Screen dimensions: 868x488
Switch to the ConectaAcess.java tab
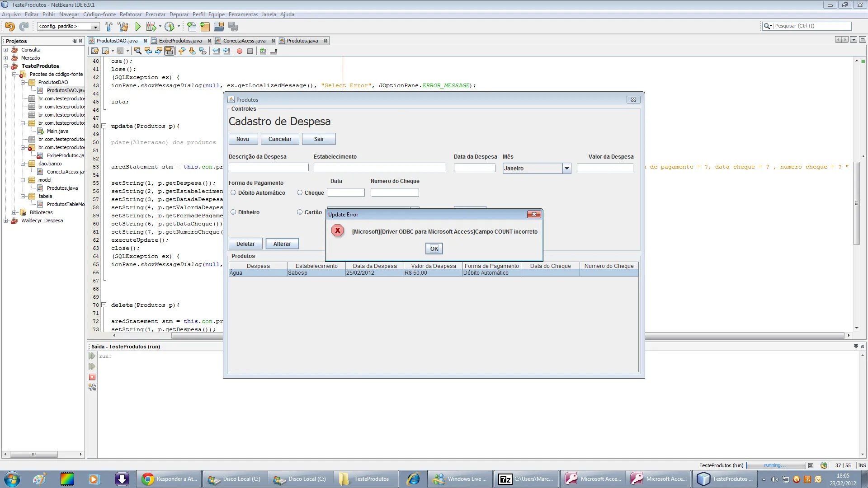coord(244,41)
